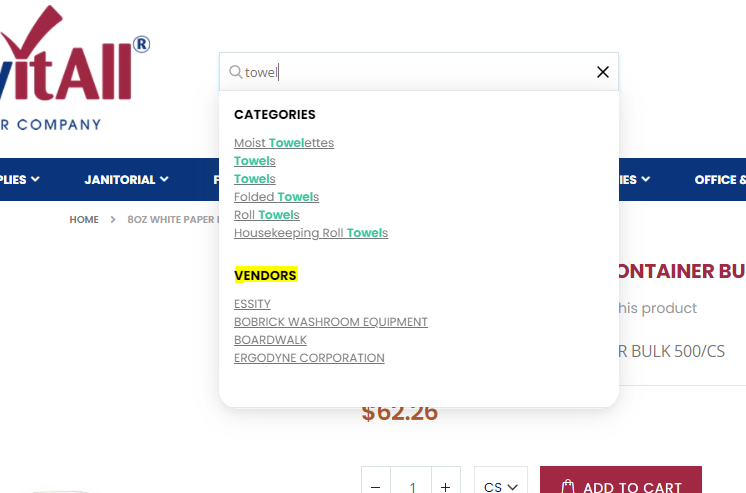Open the Boardwalk vendor link
The image size is (746, 493).
270,340
